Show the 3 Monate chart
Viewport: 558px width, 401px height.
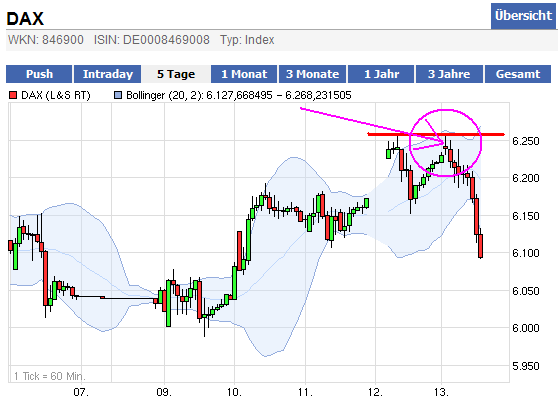[312, 74]
